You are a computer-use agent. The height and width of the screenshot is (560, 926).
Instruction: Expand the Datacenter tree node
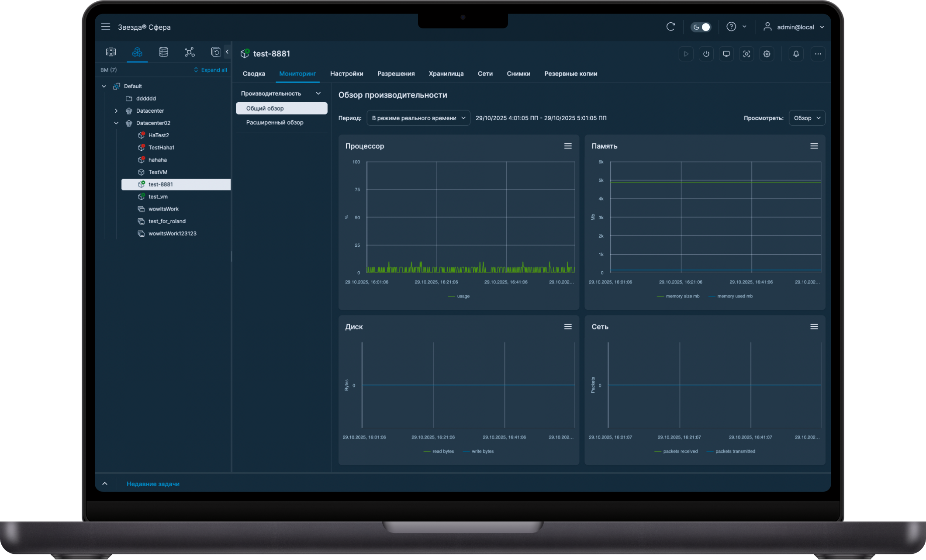tap(116, 111)
